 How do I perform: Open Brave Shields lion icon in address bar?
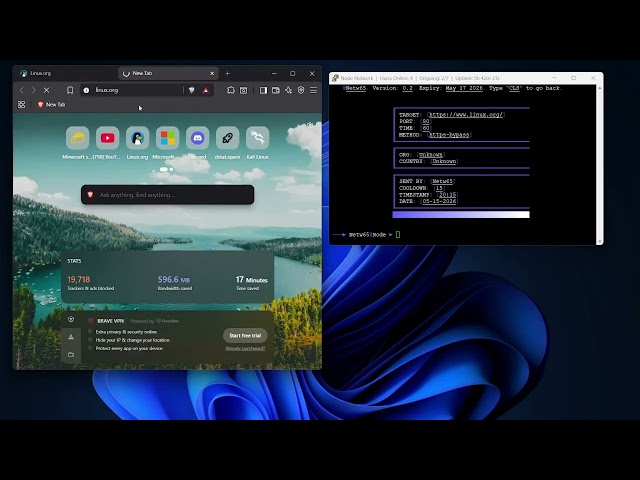tap(191, 90)
